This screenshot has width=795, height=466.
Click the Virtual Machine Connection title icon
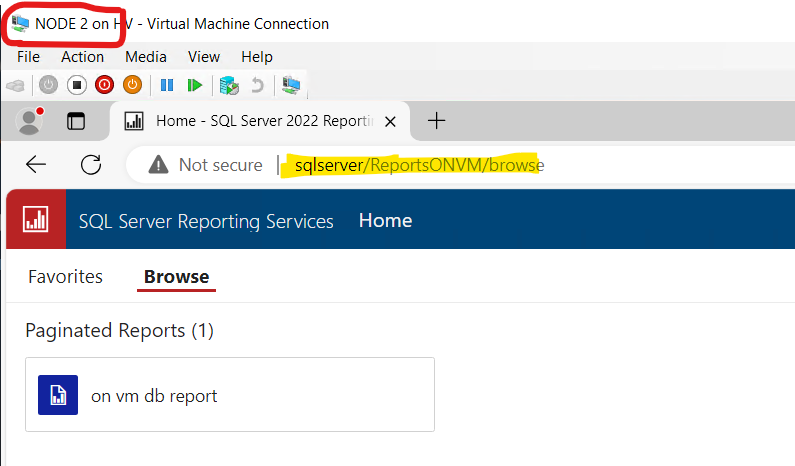(x=20, y=23)
